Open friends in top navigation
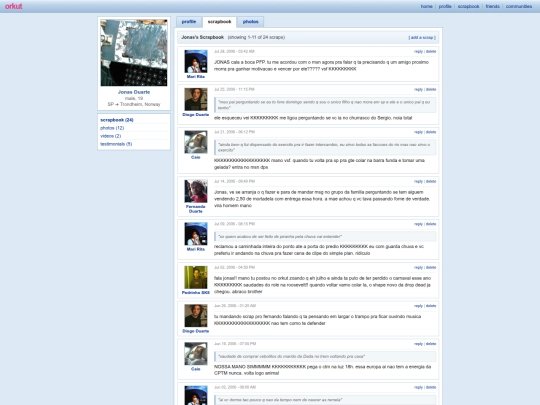The image size is (540, 405). (x=492, y=6)
